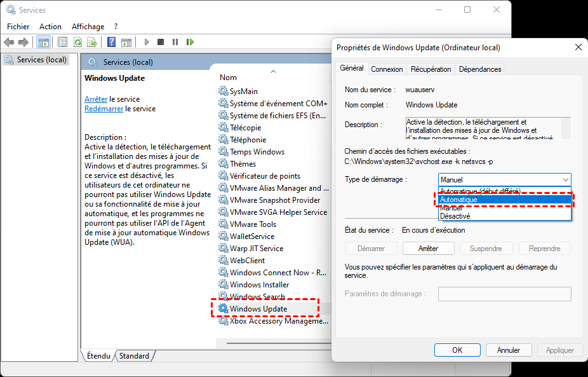Select the VMware Snapshot Provider row
Image resolution: width=588 pixels, height=377 pixels.
(x=273, y=200)
